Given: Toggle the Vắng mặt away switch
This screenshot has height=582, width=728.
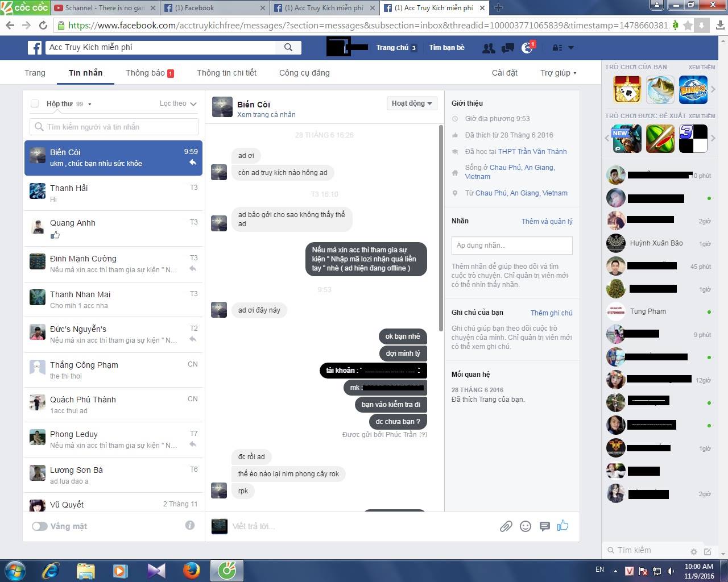Looking at the screenshot, I should 39,526.
